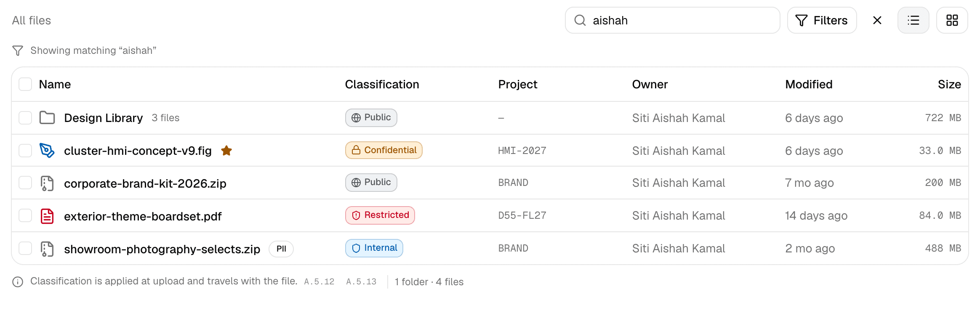Click the A.5.12 control reference
Viewport: 980px width, 313px height.
pyautogui.click(x=319, y=282)
